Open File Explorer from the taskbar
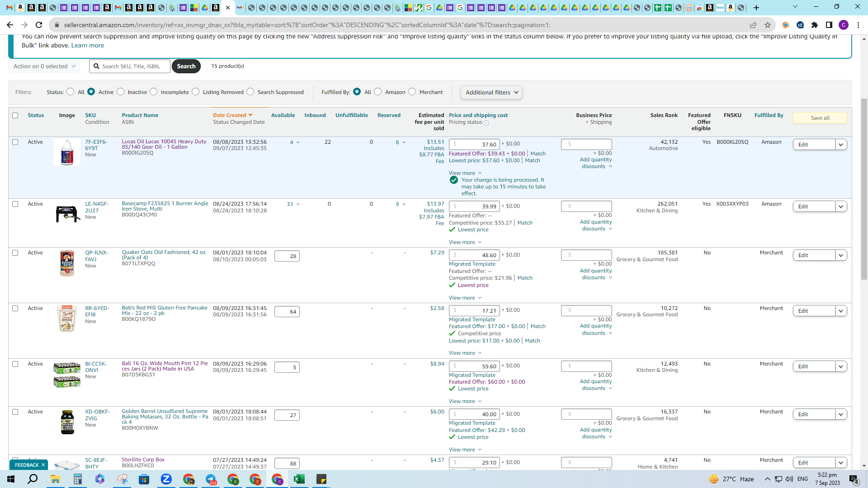The height and width of the screenshot is (488, 868). point(55,479)
